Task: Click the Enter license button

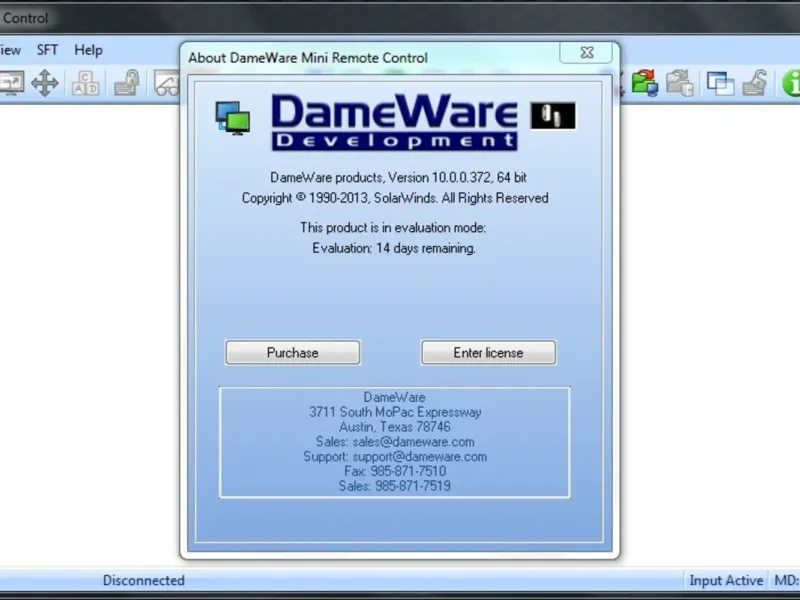Action: [488, 353]
